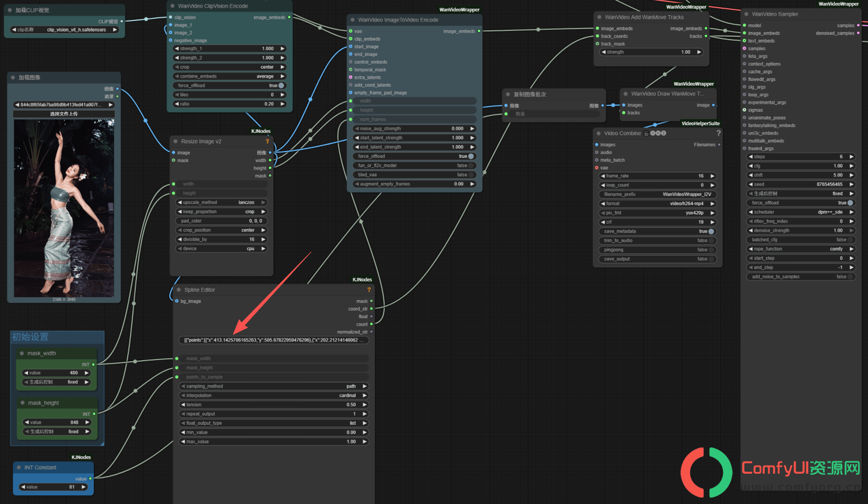Collapse WanVideo ClipVision Encode node dot
Screen dimensions: 868x504
tap(173, 6)
